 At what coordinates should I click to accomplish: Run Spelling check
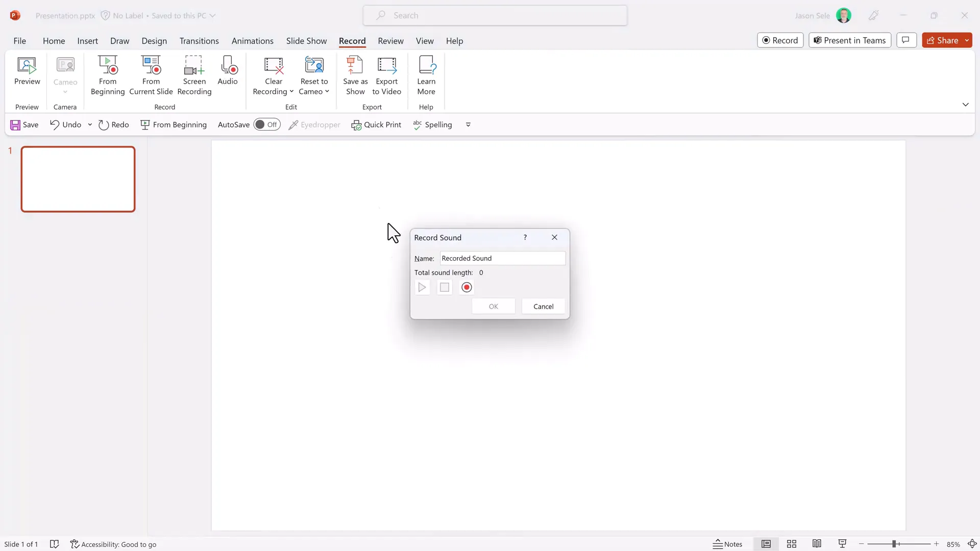tap(433, 125)
